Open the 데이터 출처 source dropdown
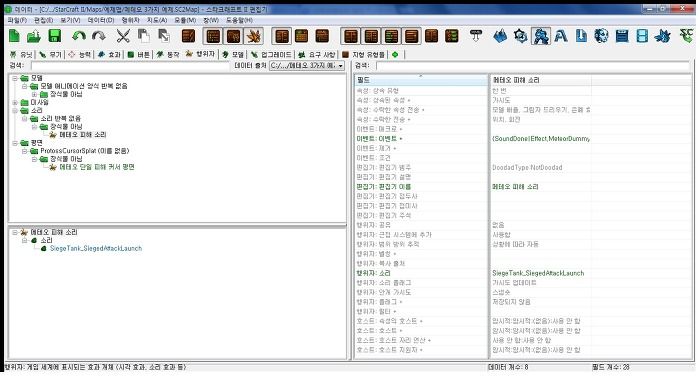 [x=307, y=66]
